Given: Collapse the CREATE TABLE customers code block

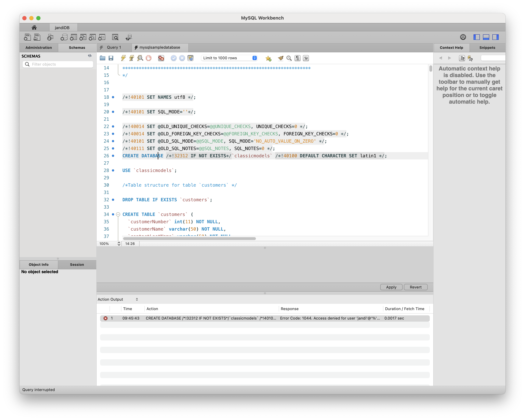Looking at the screenshot, I should tap(118, 214).
